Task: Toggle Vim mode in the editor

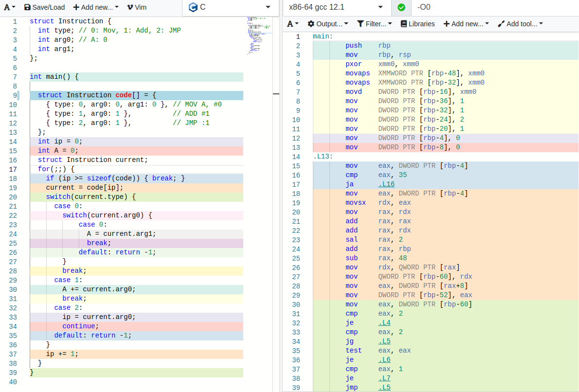Action: [136, 7]
